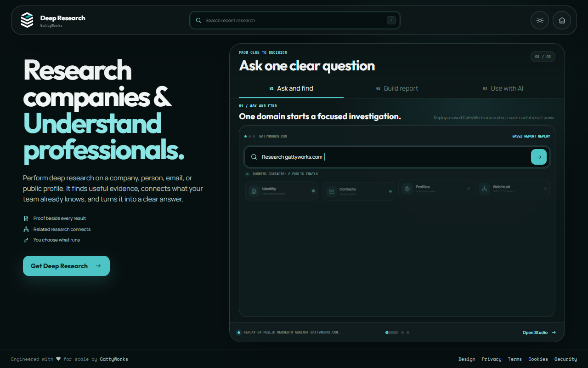This screenshot has height=368, width=588.
Task: Select the Ask and find tab
Action: tap(291, 88)
